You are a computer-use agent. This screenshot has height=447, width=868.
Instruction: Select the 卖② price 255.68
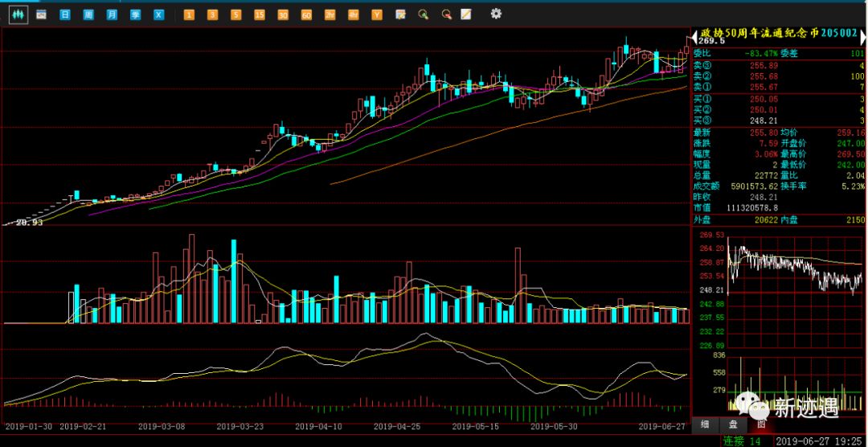tap(766, 76)
